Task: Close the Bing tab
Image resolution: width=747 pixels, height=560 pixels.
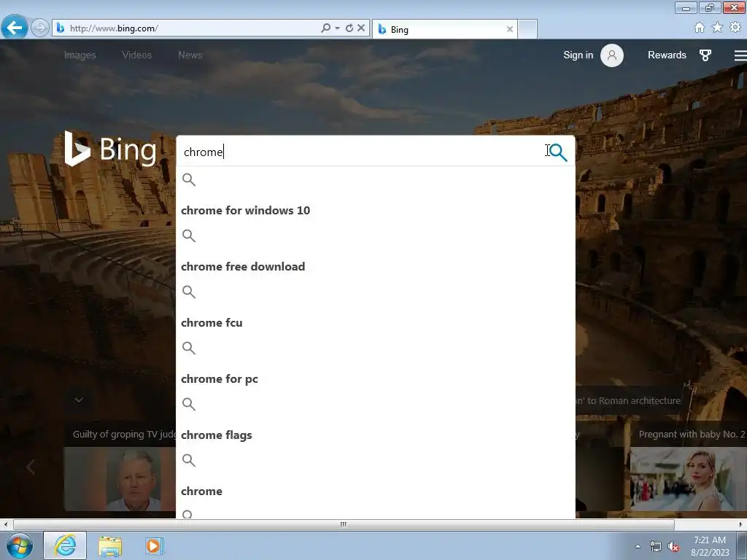Action: click(510, 29)
